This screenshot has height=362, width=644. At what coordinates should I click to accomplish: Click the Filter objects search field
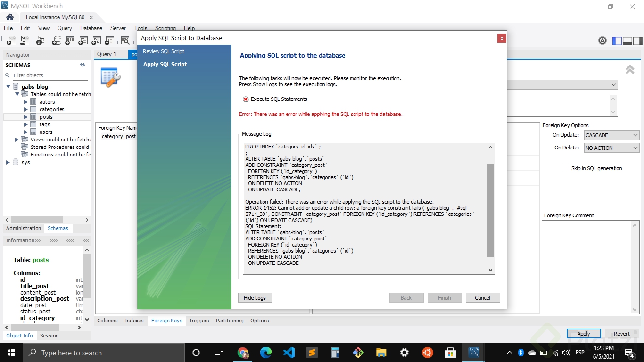(50, 75)
